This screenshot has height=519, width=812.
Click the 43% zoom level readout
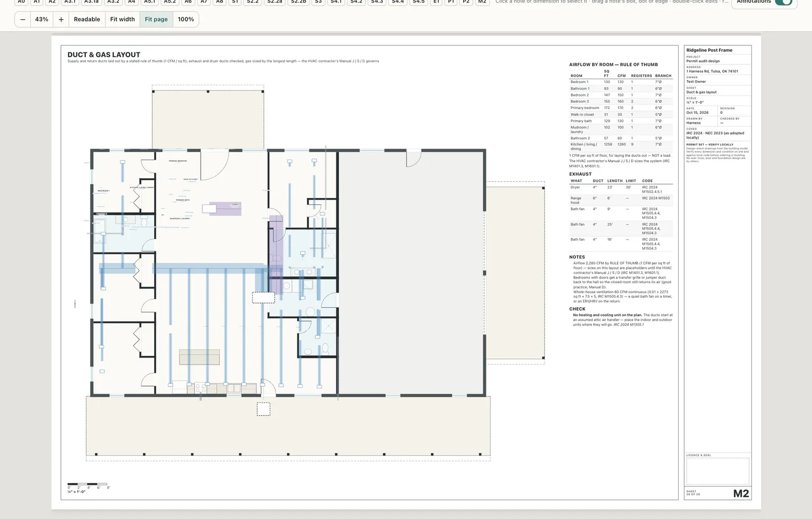point(42,19)
